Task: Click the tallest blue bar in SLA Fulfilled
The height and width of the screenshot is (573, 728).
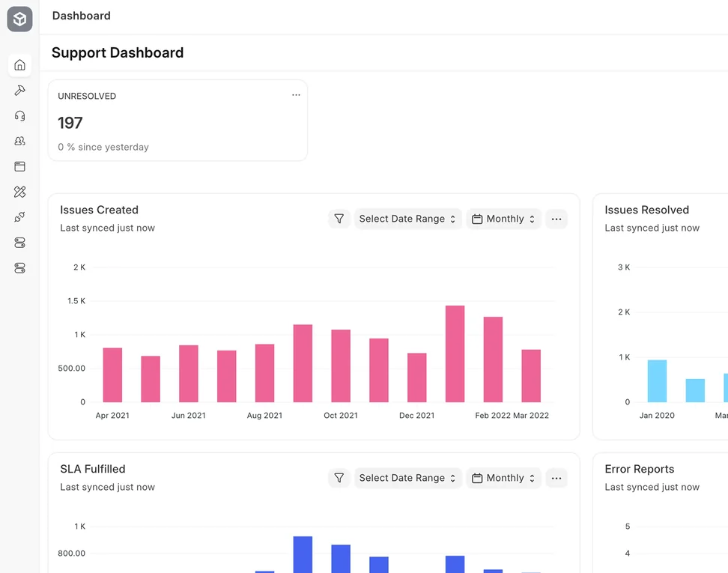Action: tap(303, 554)
